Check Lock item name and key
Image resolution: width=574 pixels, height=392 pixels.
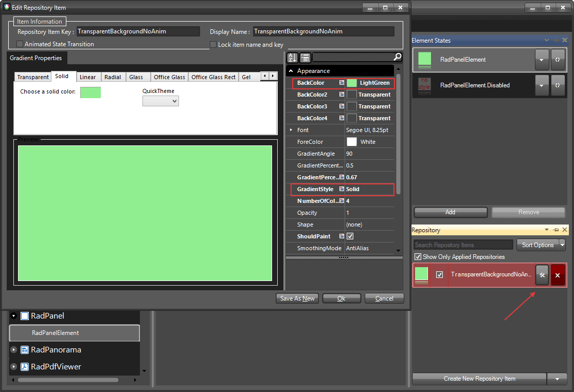point(213,44)
